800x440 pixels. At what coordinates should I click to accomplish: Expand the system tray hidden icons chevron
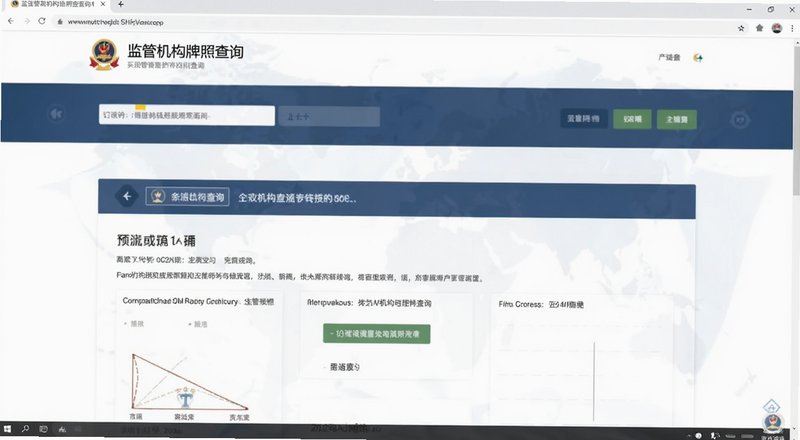tap(689, 436)
